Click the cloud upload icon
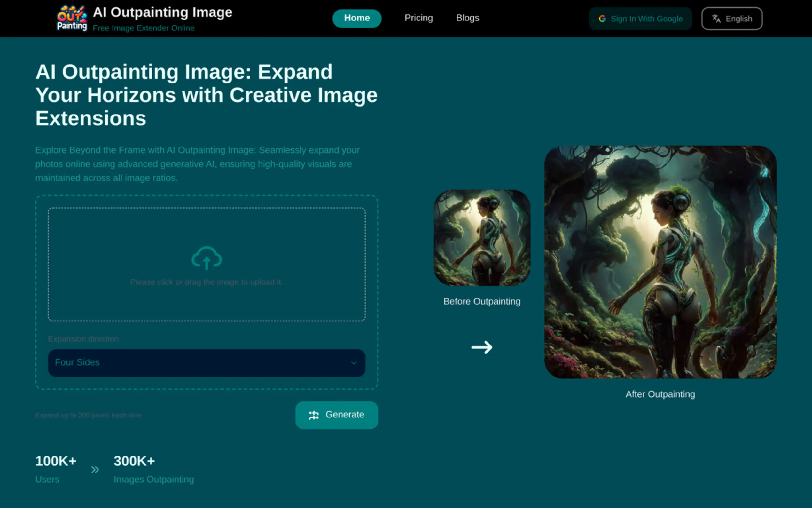This screenshot has width=812, height=508. [x=207, y=258]
